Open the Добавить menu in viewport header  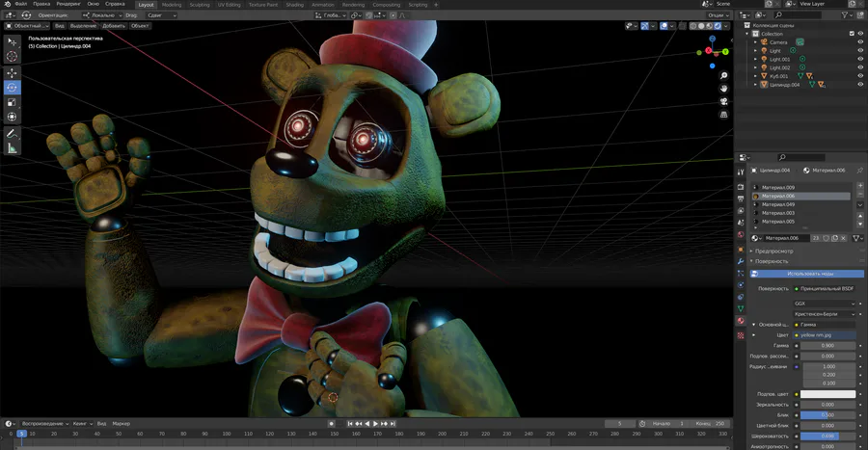(x=114, y=26)
